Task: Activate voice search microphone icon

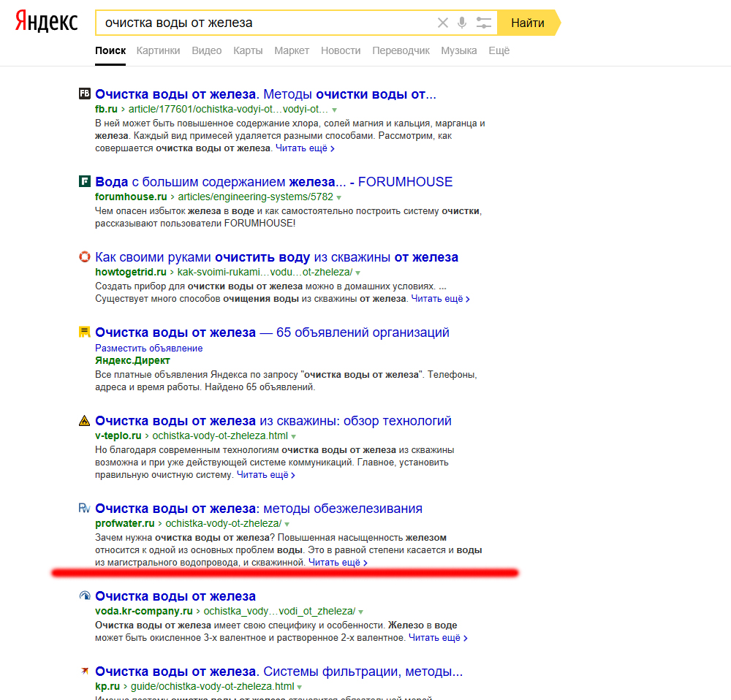Action: pos(462,23)
